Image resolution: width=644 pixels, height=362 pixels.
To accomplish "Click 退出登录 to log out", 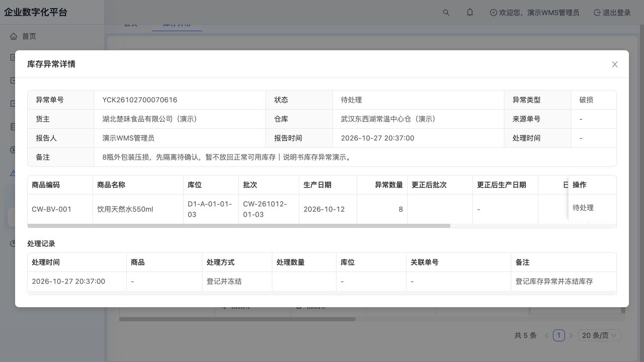I will tap(612, 13).
